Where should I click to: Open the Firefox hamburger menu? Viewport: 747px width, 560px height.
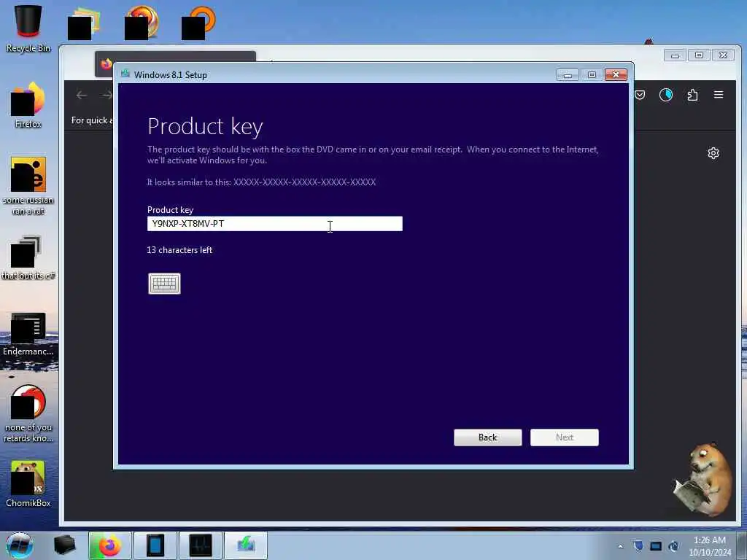[719, 94]
